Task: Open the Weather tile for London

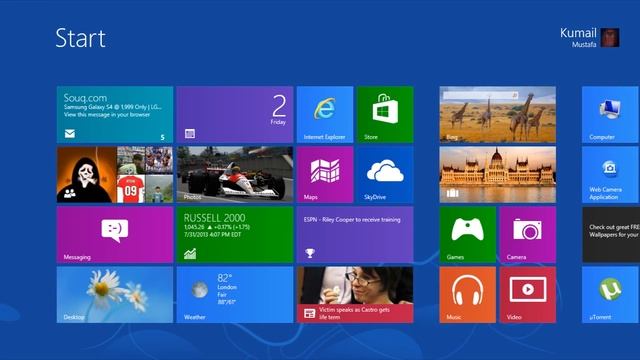Action: (235, 295)
